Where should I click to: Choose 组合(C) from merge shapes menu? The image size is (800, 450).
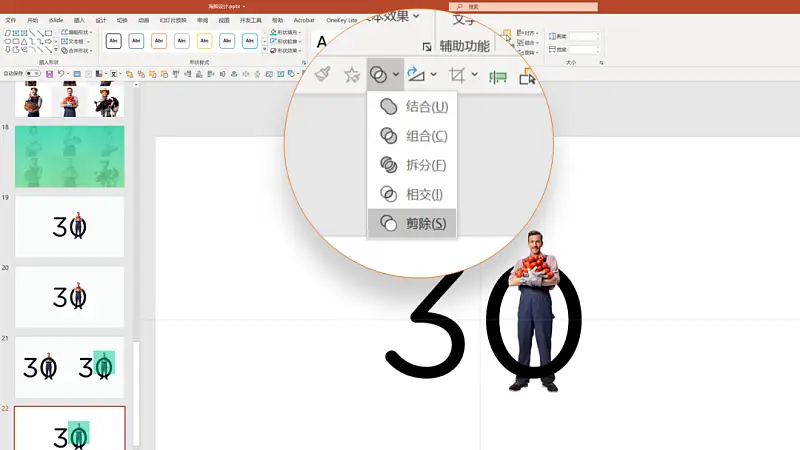412,136
